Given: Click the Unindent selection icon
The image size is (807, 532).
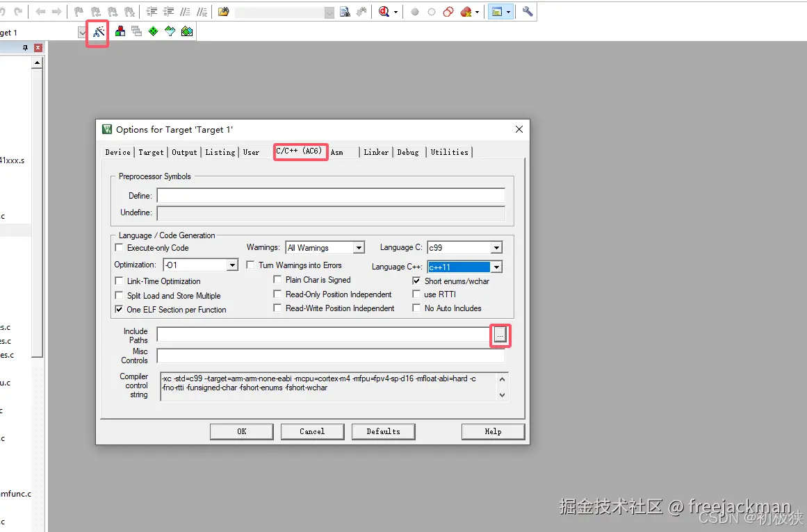Looking at the screenshot, I should tap(169, 11).
